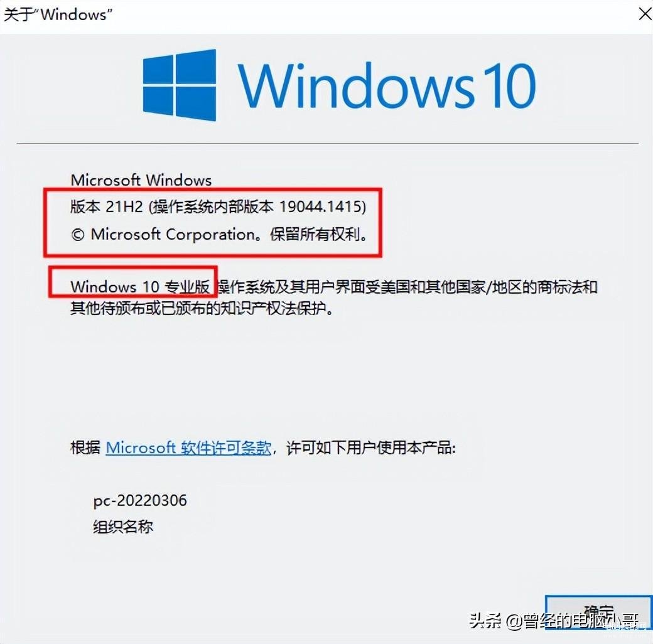Image resolution: width=653 pixels, height=644 pixels.
Task: Click the word 根据 before the link
Action: coord(85,448)
